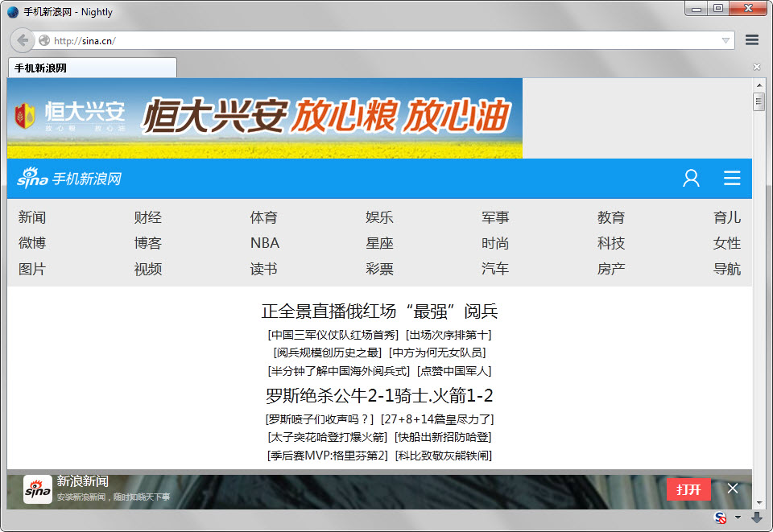Minimize the Nightly window
This screenshot has width=773, height=532.
tap(697, 8)
